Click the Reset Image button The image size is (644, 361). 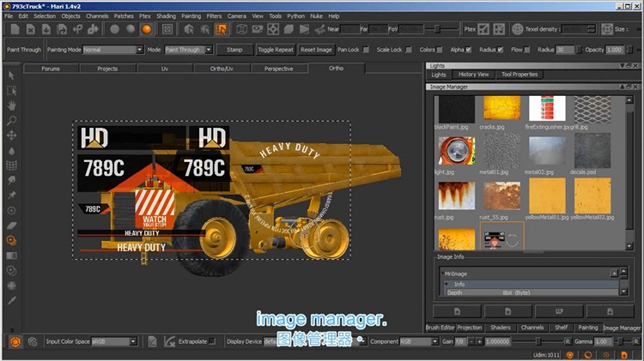click(316, 50)
